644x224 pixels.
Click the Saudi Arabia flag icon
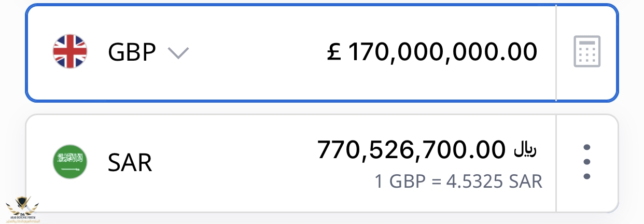70,162
